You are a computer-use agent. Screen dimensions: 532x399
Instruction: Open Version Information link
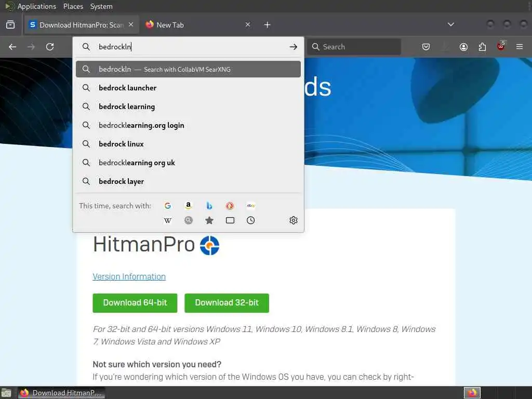129,276
